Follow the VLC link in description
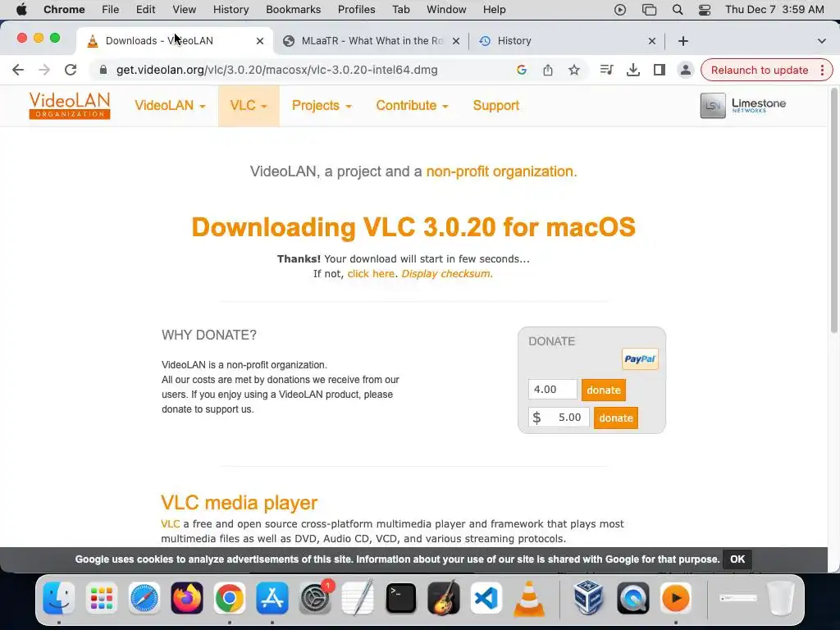The width and height of the screenshot is (840, 630). point(171,524)
